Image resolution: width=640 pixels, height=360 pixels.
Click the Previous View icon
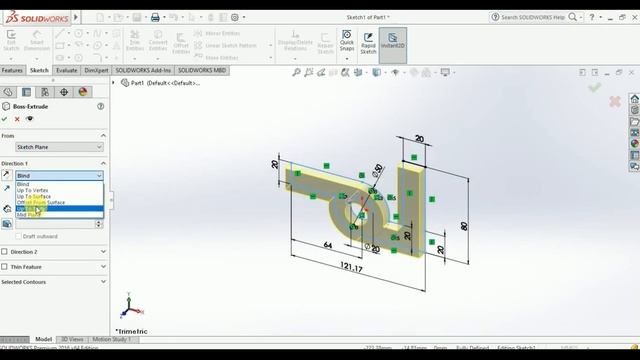tap(321, 73)
